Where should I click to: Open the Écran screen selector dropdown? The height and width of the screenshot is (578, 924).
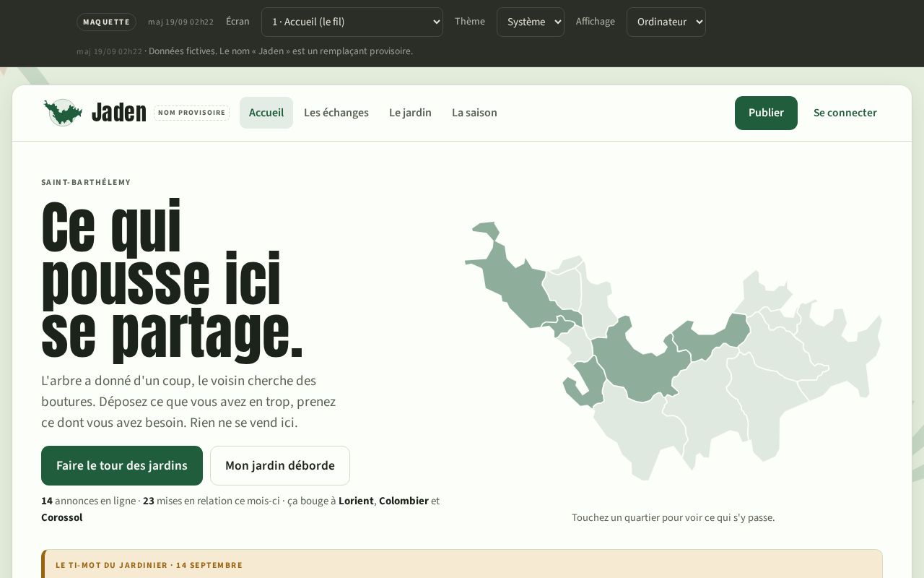[352, 22]
